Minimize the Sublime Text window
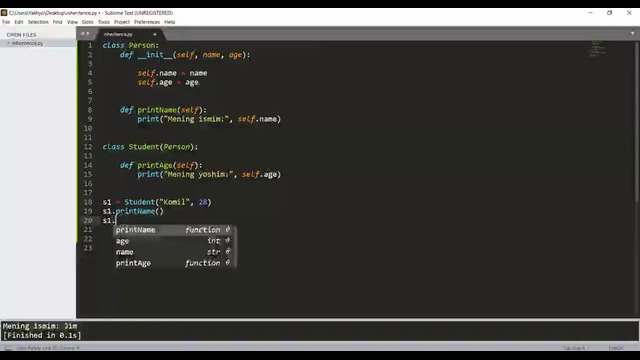Viewport: 640px width, 360px height. pos(590,13)
